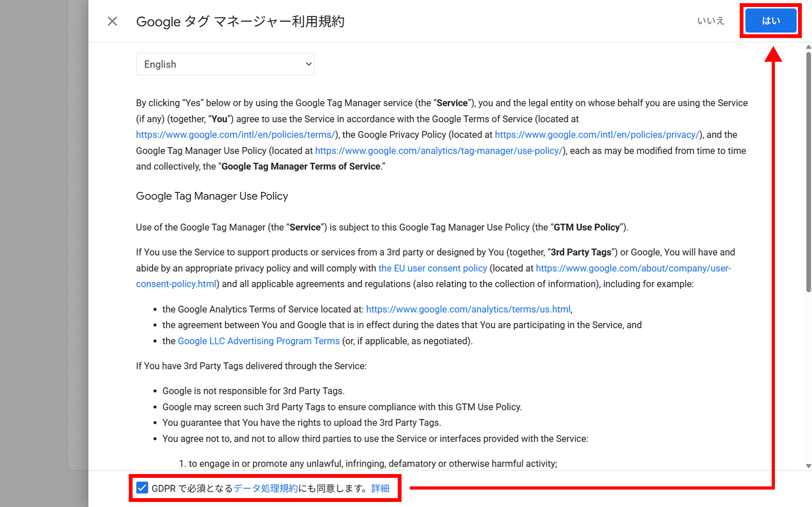This screenshot has width=812, height=507.
Task: Open the Google privacy policy URL
Action: tap(597, 135)
